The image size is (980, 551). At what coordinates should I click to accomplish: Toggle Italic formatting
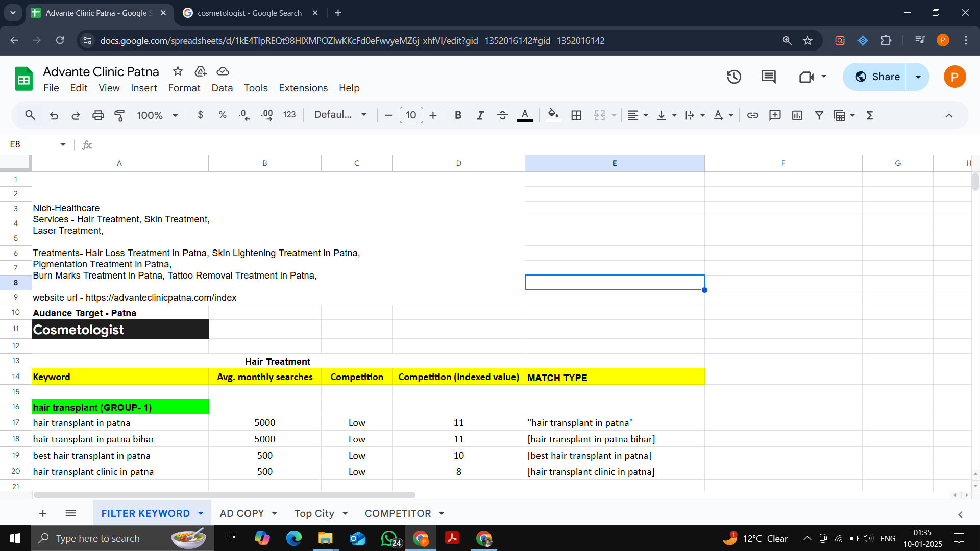click(x=480, y=115)
